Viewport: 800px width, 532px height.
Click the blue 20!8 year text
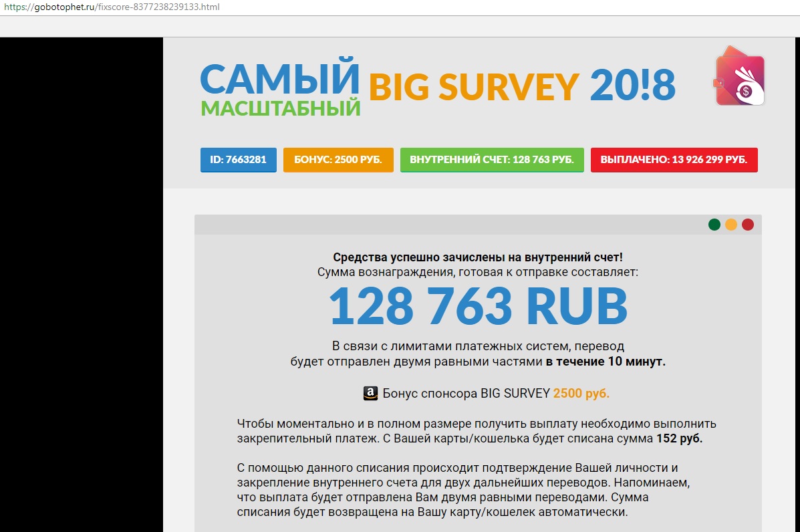632,86
